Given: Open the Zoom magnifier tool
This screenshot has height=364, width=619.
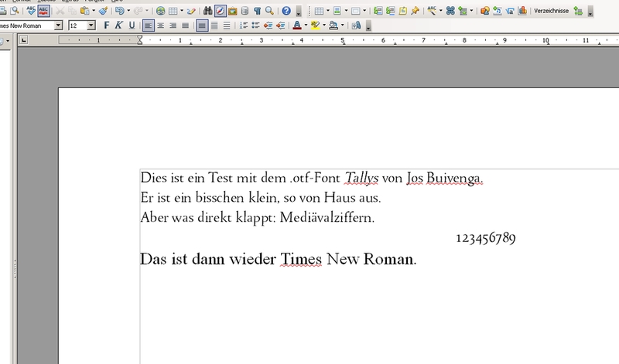Looking at the screenshot, I should (x=269, y=11).
